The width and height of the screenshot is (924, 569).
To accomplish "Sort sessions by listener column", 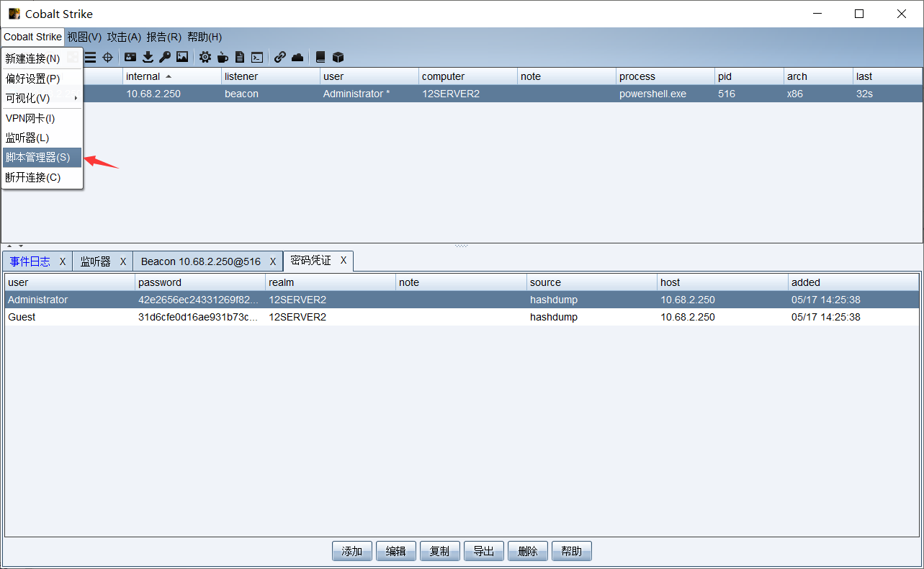I will (x=271, y=76).
